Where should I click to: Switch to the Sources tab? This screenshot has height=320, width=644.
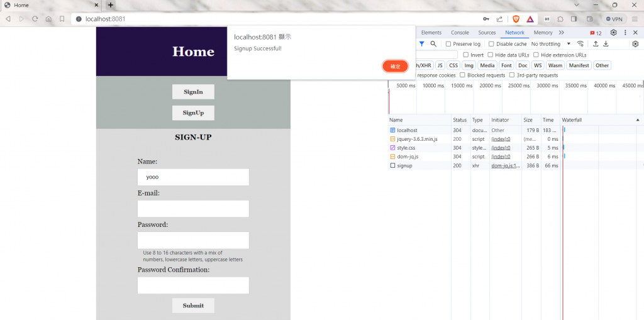point(487,33)
